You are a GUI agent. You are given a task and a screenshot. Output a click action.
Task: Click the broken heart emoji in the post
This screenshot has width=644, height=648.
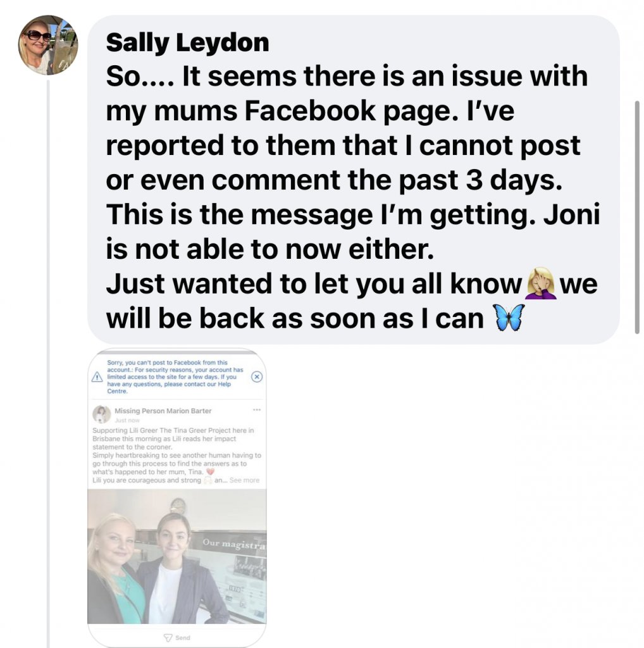[211, 471]
